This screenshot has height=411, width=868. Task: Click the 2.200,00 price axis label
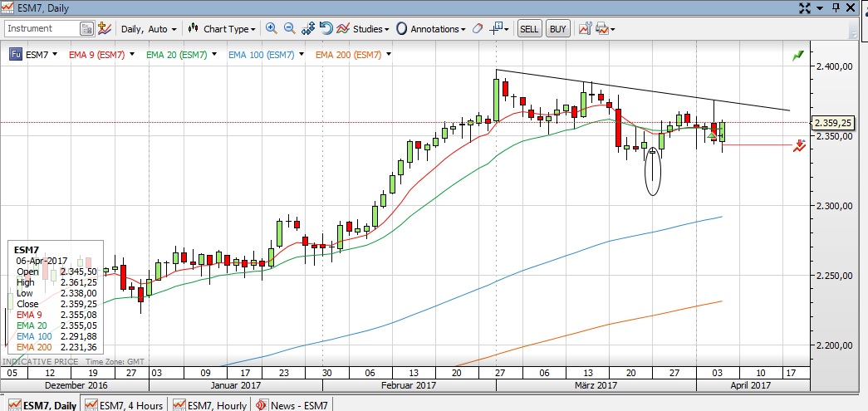[834, 345]
